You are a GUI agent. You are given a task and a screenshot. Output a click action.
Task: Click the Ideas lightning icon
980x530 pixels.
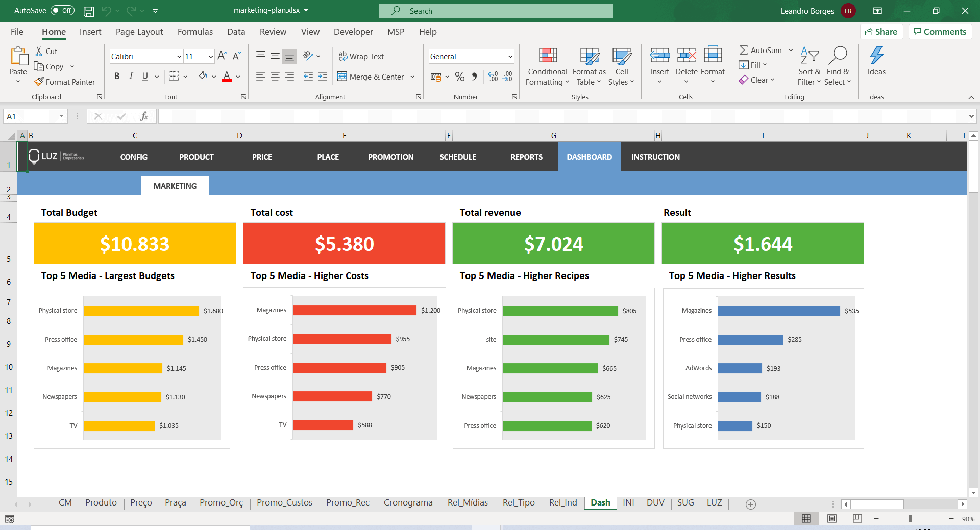876,55
